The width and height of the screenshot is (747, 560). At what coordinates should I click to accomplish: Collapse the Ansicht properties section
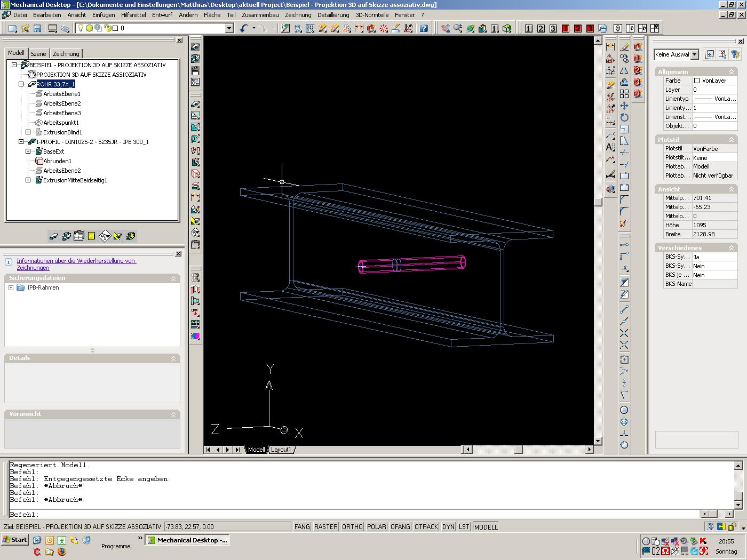(732, 189)
